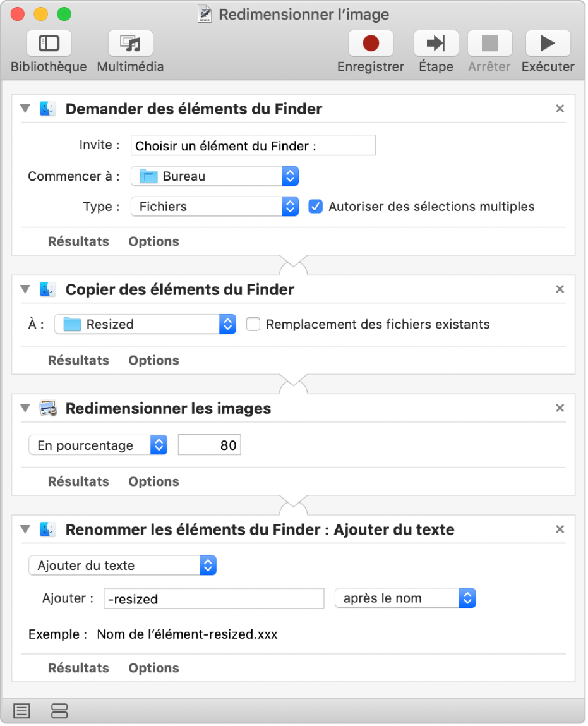Viewport: 588px width, 726px height.
Task: Show the log view icon at bottom
Action: click(x=21, y=711)
